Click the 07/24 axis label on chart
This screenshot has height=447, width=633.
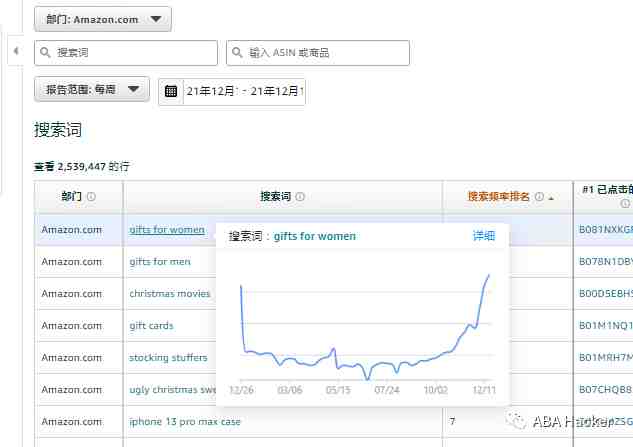pos(387,390)
